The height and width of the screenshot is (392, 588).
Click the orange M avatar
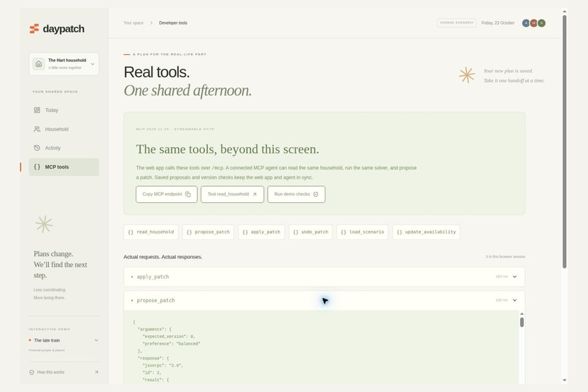533,23
